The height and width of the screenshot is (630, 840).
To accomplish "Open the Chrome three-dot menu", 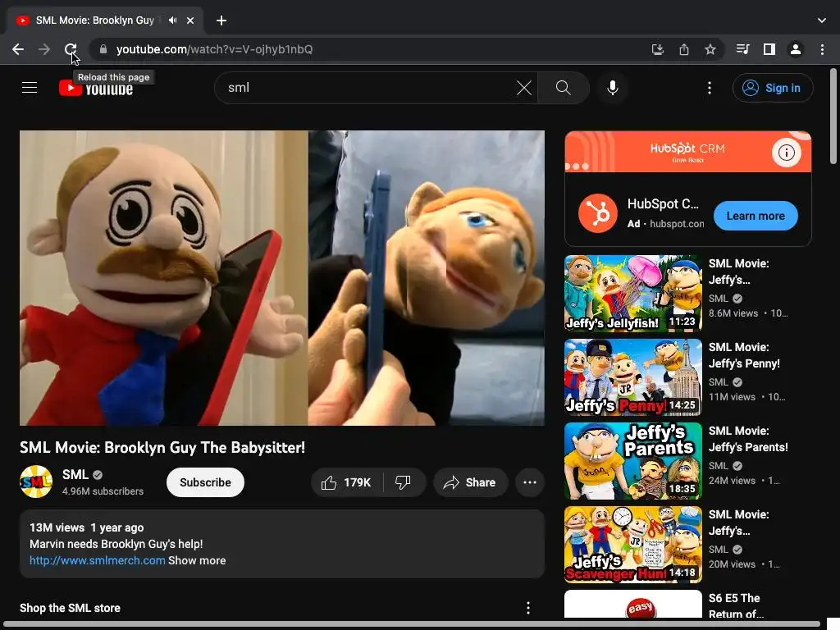I will [822, 49].
